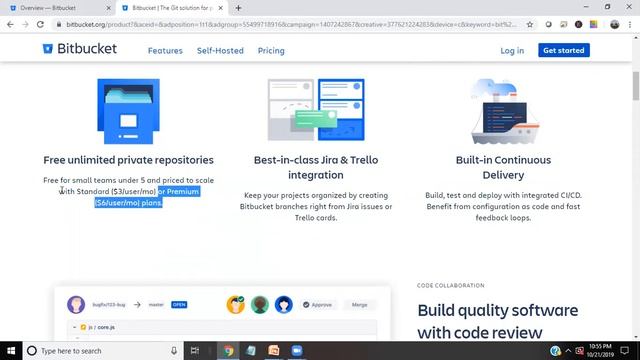Reload the current page
This screenshot has width=640, height=360.
(40, 24)
